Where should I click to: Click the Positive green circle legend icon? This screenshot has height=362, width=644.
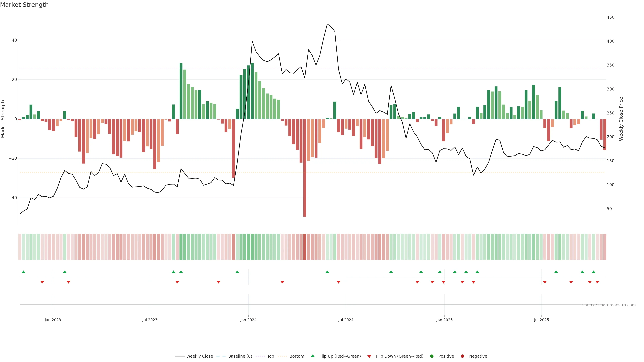click(x=432, y=356)
